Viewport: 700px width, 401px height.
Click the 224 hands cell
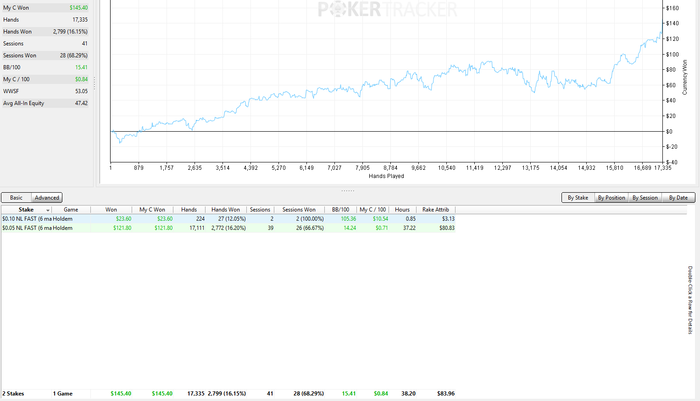[x=200, y=219]
